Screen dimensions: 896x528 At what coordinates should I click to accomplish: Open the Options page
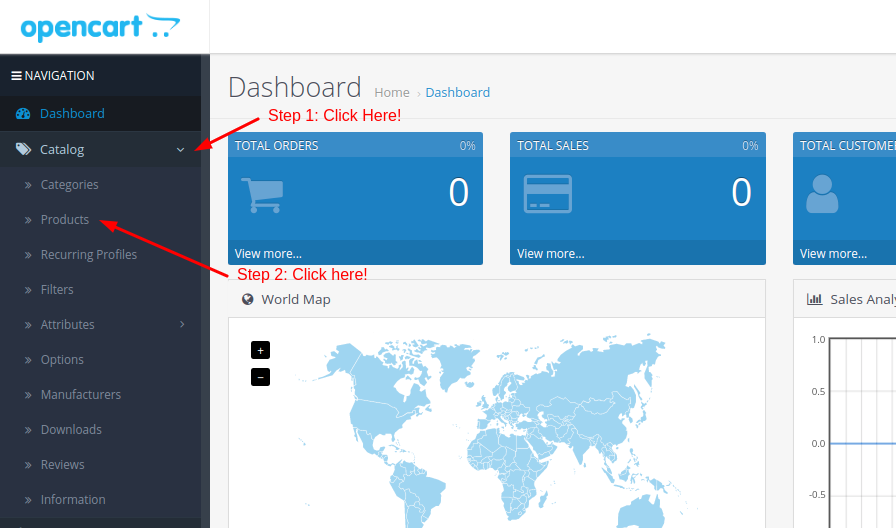pos(62,359)
